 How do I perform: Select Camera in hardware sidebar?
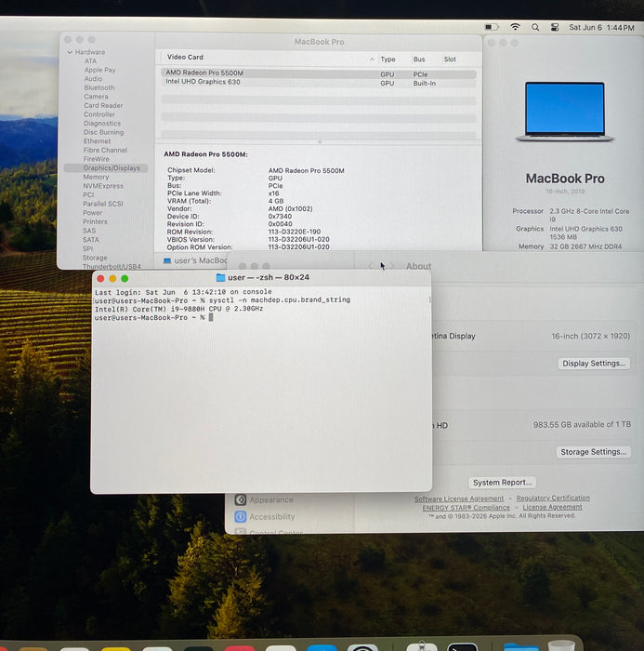[96, 97]
